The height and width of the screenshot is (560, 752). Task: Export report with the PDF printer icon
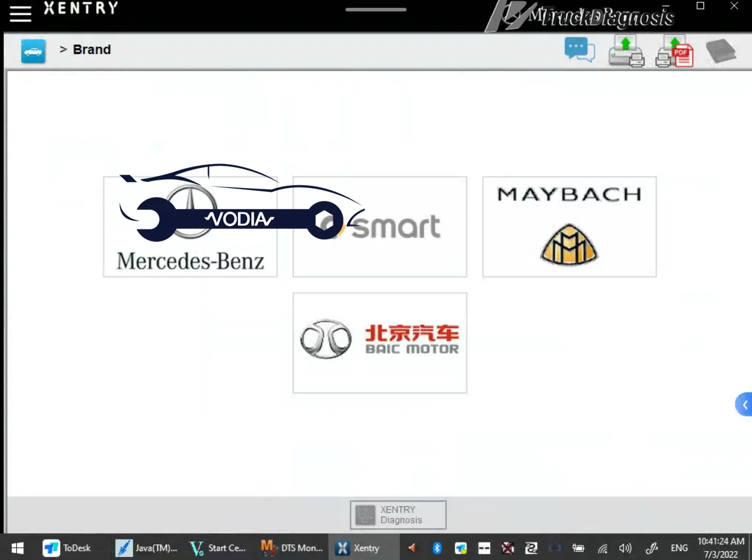(x=675, y=51)
